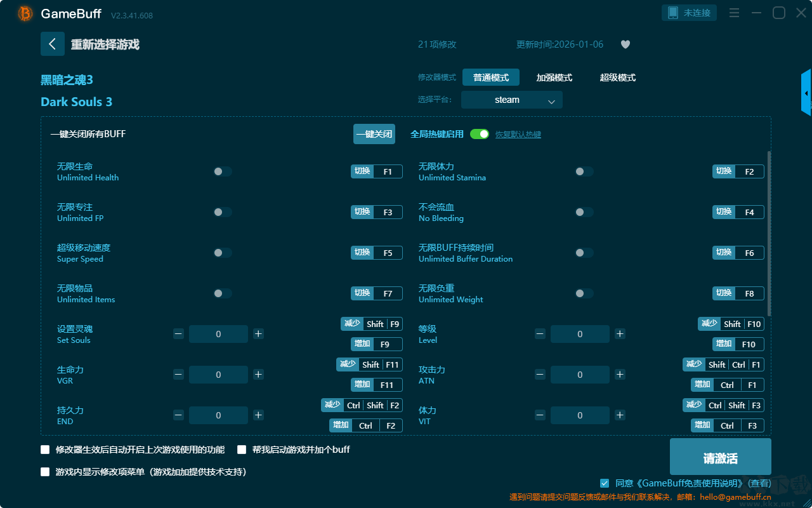Increase 攻击力 ATN value with plus
Viewport: 812px width, 508px height.
(x=620, y=375)
